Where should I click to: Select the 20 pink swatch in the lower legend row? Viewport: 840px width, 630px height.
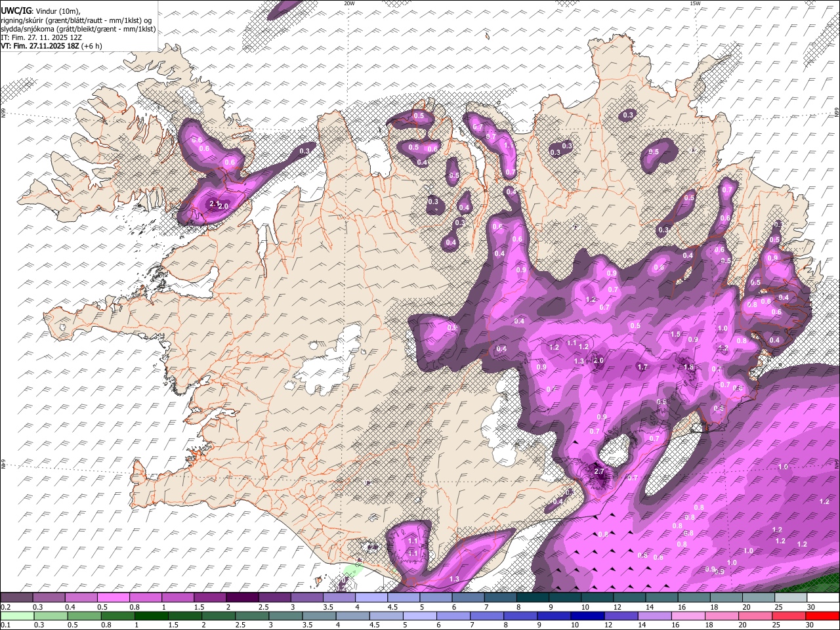pyautogui.click(x=755, y=616)
